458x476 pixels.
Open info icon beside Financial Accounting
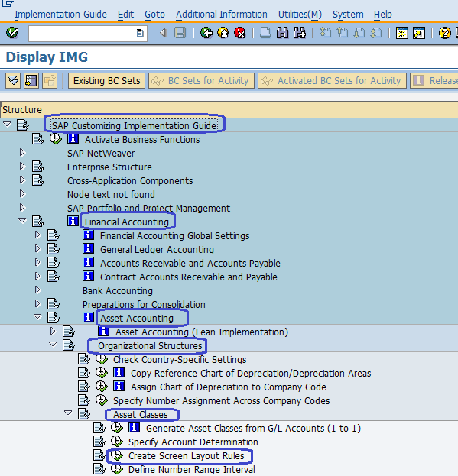(x=73, y=221)
